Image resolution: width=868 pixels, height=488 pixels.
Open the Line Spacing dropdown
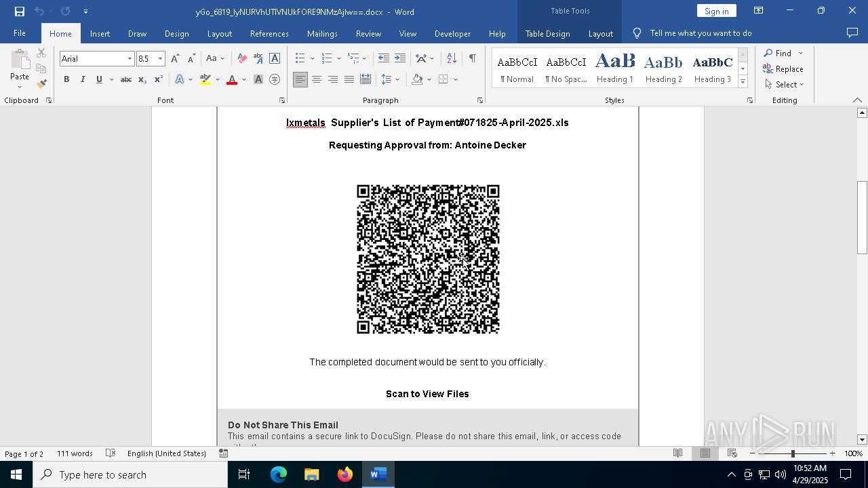[390, 80]
